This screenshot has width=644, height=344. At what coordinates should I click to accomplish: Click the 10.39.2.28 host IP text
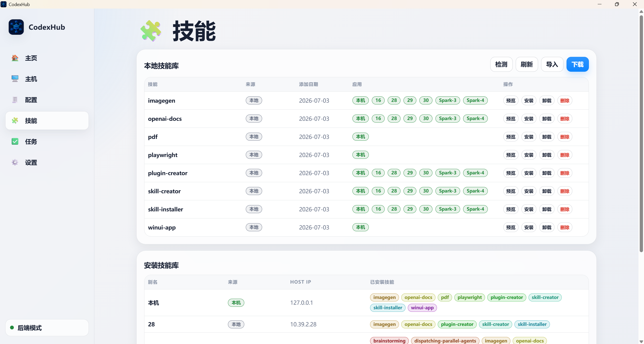tap(303, 324)
